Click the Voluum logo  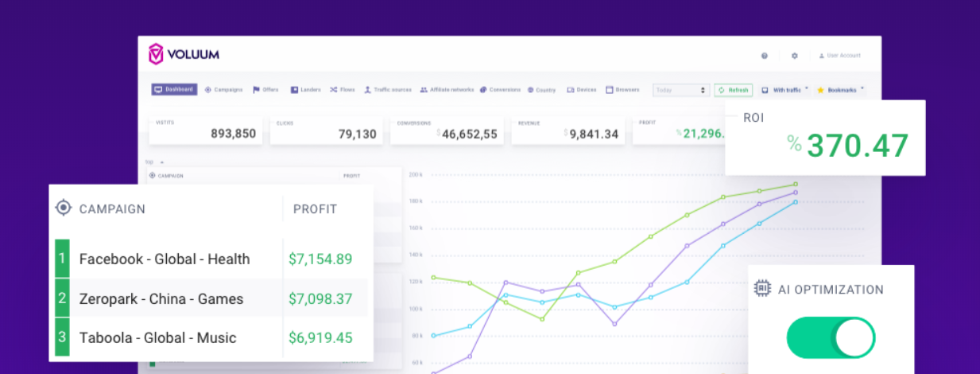(x=184, y=55)
